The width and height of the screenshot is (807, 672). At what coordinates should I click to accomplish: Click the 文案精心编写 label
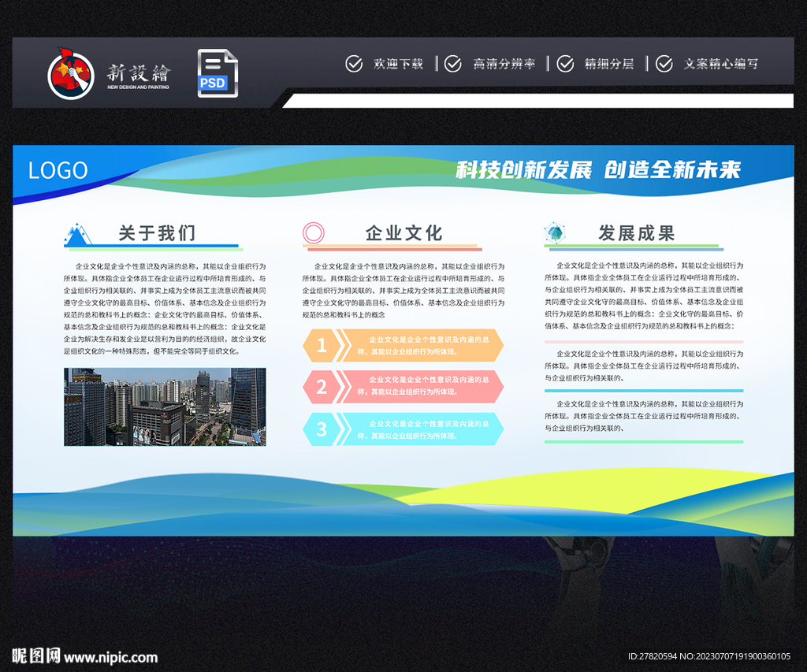pyautogui.click(x=721, y=64)
